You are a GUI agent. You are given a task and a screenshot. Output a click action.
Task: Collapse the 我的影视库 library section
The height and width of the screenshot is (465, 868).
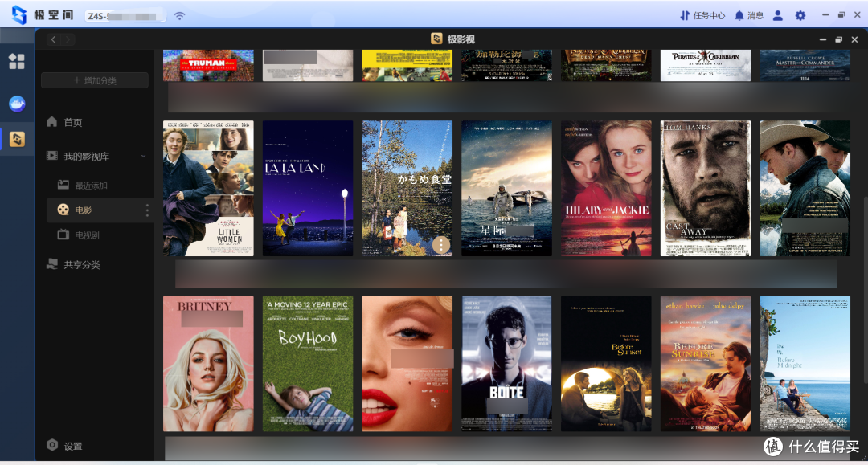pyautogui.click(x=143, y=157)
